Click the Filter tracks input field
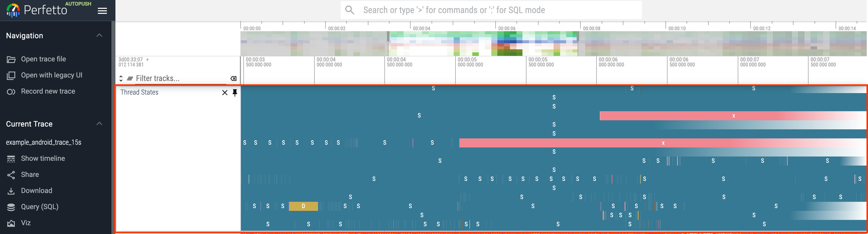The image size is (868, 234). [x=175, y=78]
